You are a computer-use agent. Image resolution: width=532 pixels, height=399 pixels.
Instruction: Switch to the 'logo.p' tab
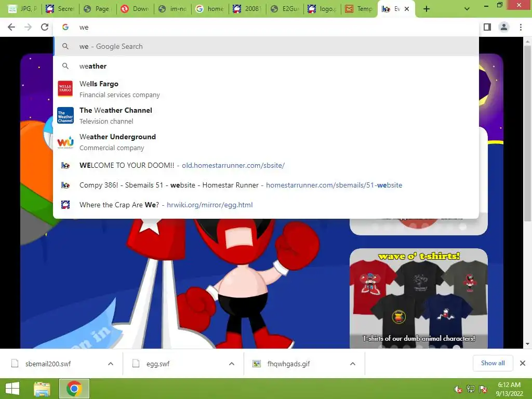coord(322,9)
